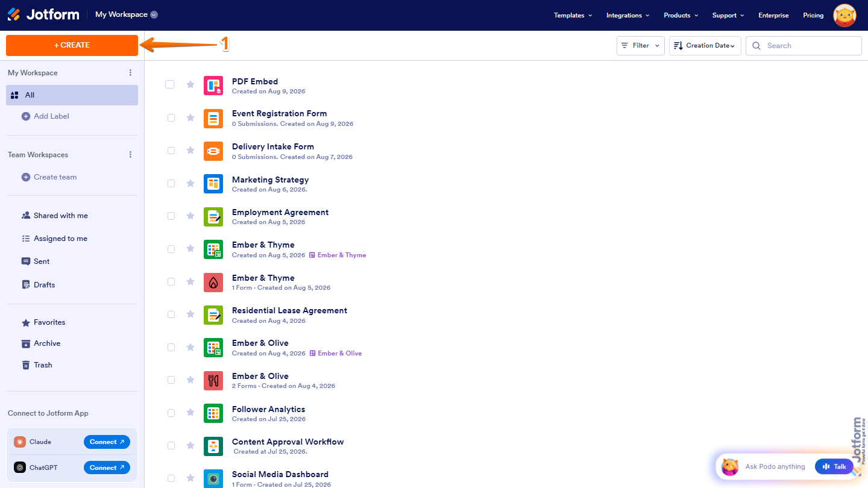Tick the Residential Lease Agreement checkbox
The height and width of the screenshot is (488, 868).
tap(171, 314)
